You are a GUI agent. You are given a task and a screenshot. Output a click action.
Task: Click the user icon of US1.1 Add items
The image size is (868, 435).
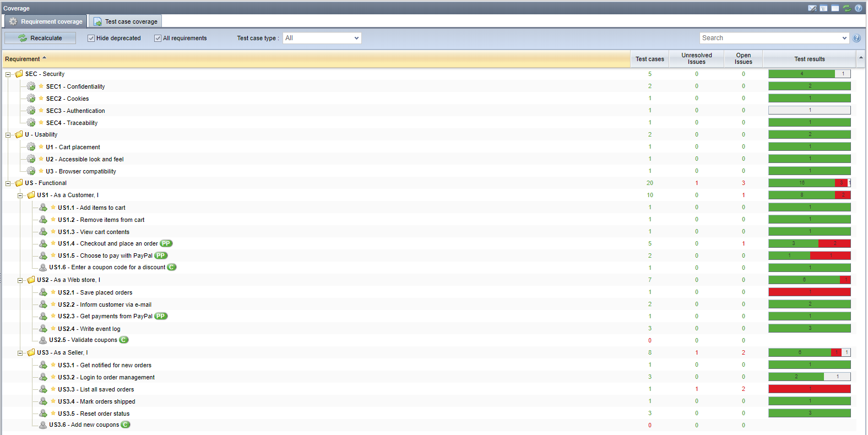point(43,207)
